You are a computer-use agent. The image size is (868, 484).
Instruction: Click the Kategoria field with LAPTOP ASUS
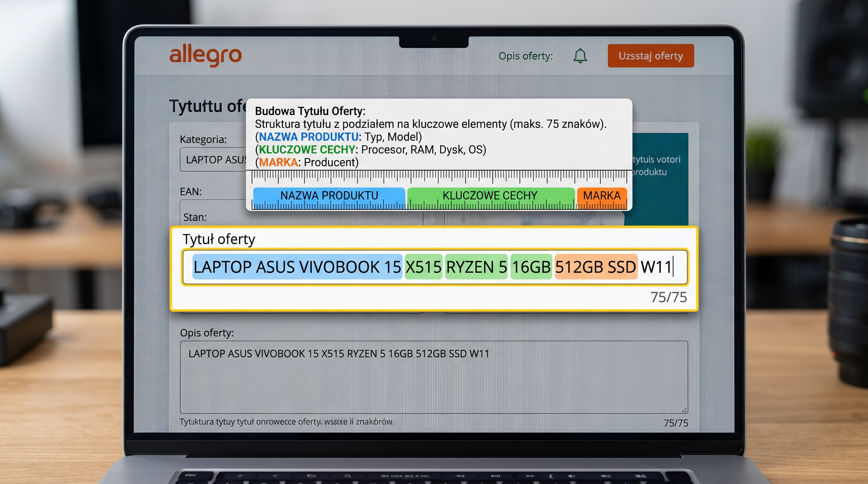coord(214,159)
